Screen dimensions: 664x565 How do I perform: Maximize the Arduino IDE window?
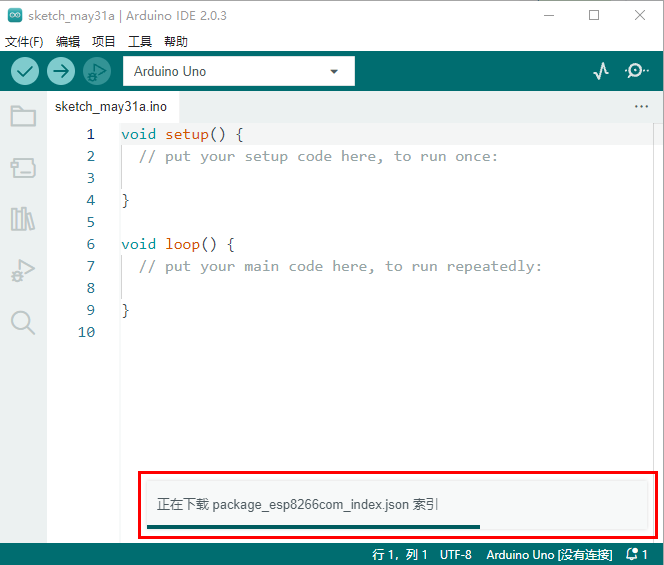coord(594,16)
